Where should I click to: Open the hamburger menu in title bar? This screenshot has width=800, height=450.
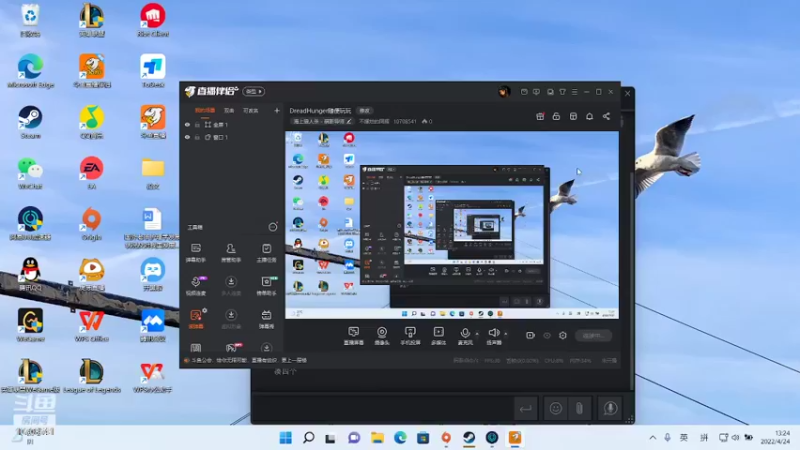[x=574, y=92]
